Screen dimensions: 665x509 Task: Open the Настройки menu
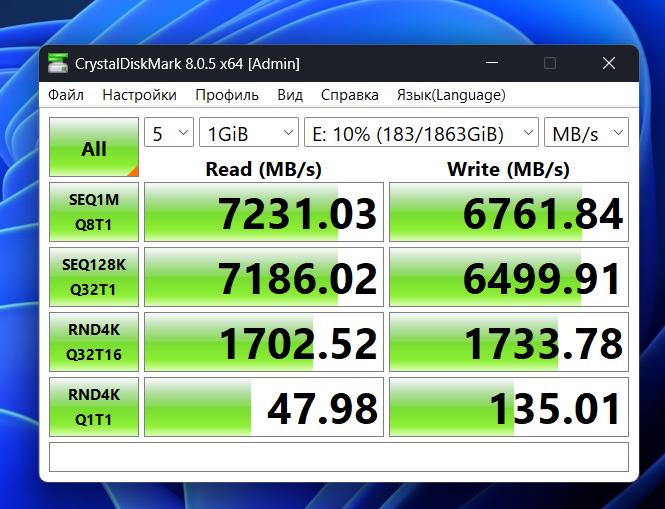(139, 95)
